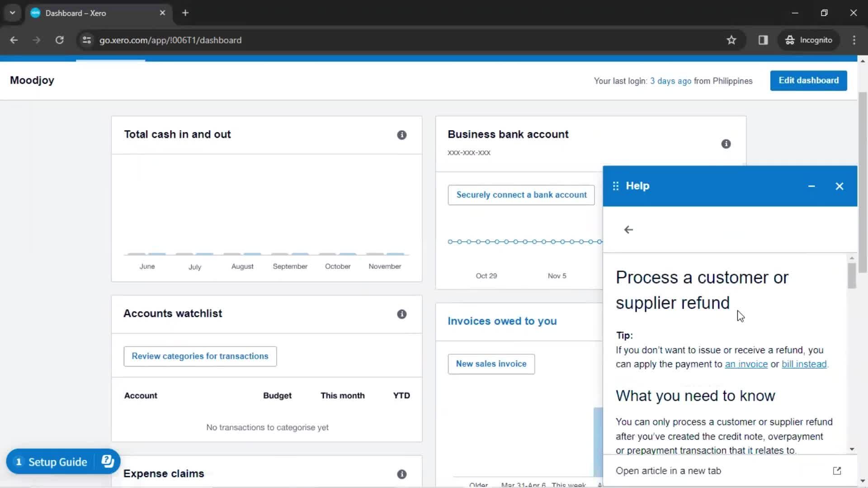Click the Incognito indicator
This screenshot has width=868, height=488.
[809, 40]
